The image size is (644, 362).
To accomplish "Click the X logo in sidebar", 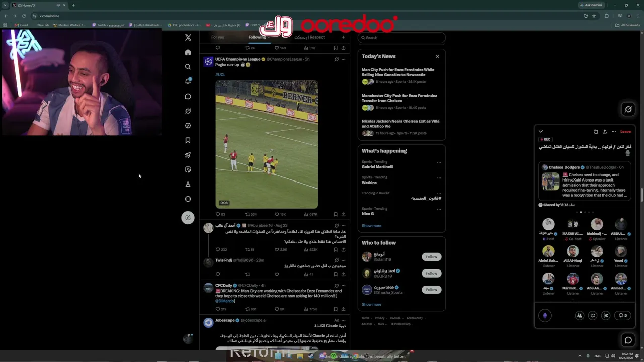I will [188, 37].
